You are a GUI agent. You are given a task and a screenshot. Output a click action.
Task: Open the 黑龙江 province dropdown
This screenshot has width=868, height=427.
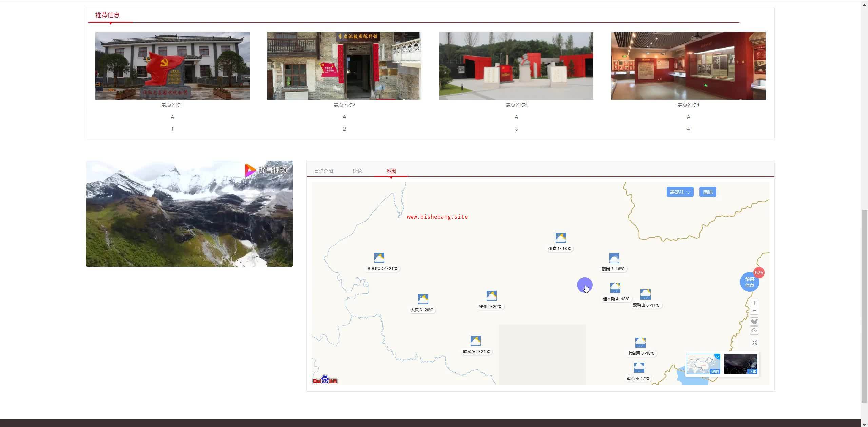coord(680,192)
